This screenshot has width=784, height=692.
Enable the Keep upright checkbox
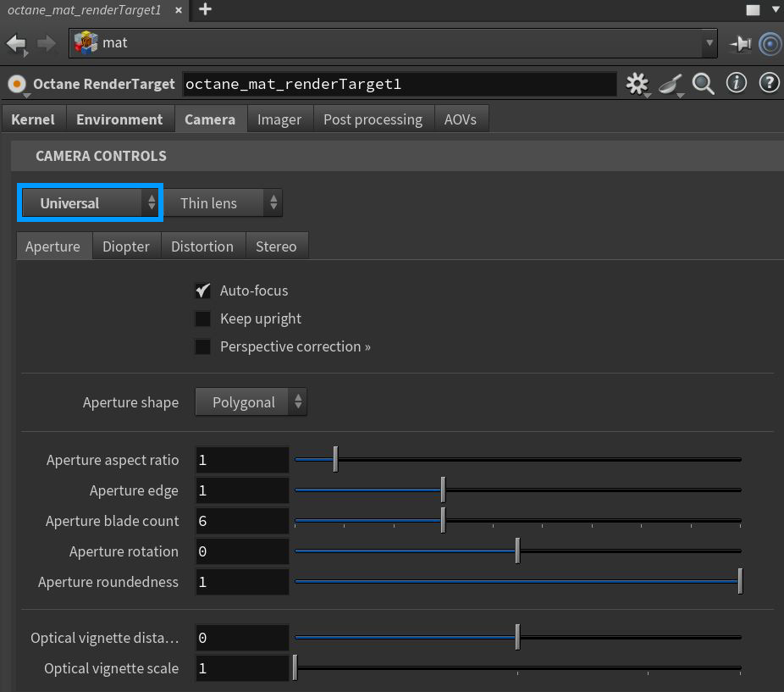203,318
